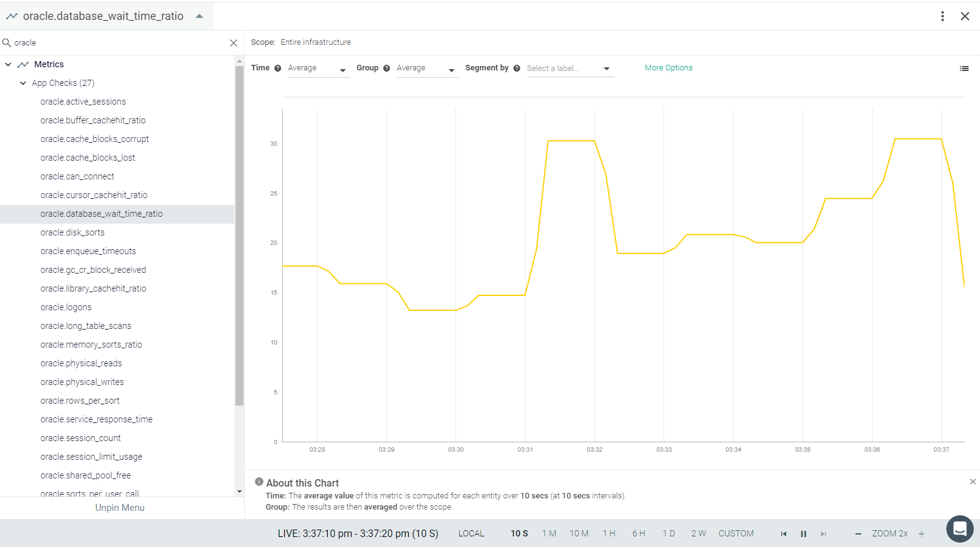Viewport: 980px width, 547px height.
Task: Open the Group aggregation dropdown
Action: [x=427, y=69]
